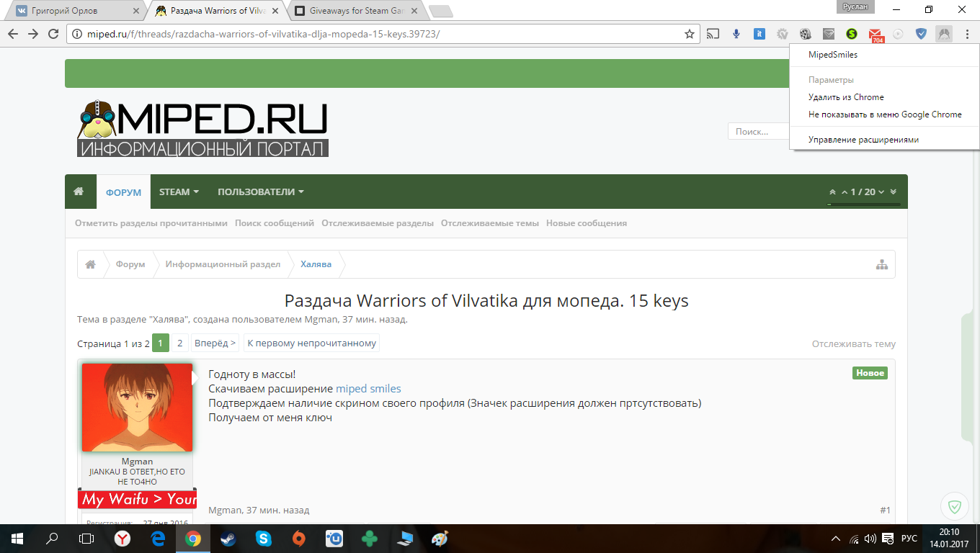Open Skype from the taskbar
This screenshot has width=980, height=553.
click(x=264, y=538)
